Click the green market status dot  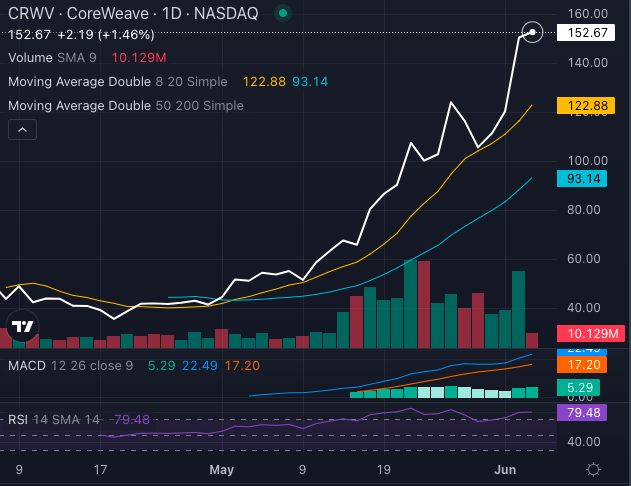(283, 13)
